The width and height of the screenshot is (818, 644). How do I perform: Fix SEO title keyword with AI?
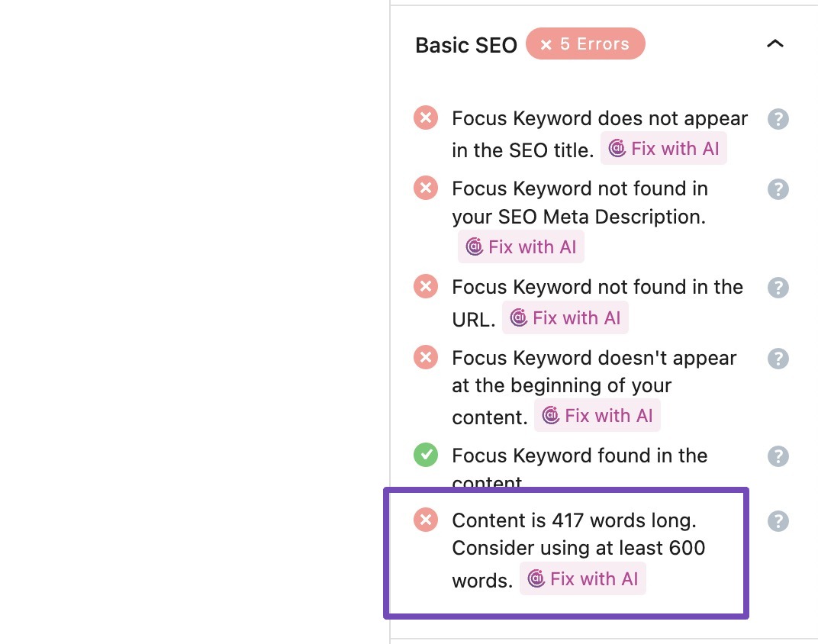[664, 149]
